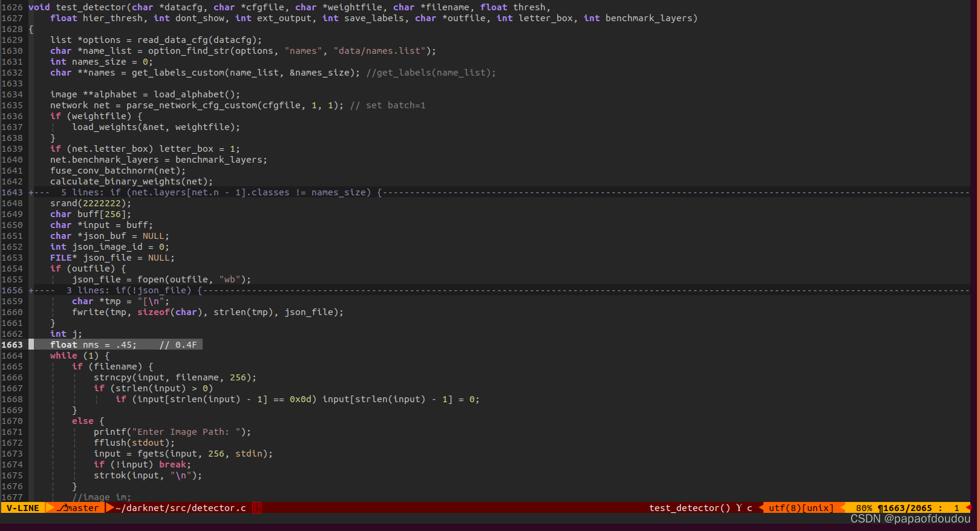This screenshot has height=531, width=980.
Task: Click the 80% position indicator
Action: coord(864,508)
